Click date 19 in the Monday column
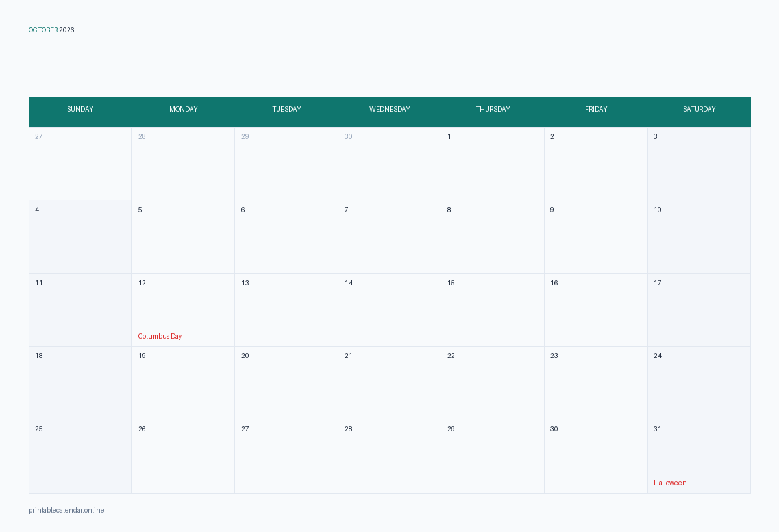Image resolution: width=779 pixels, height=532 pixels. [x=142, y=356]
